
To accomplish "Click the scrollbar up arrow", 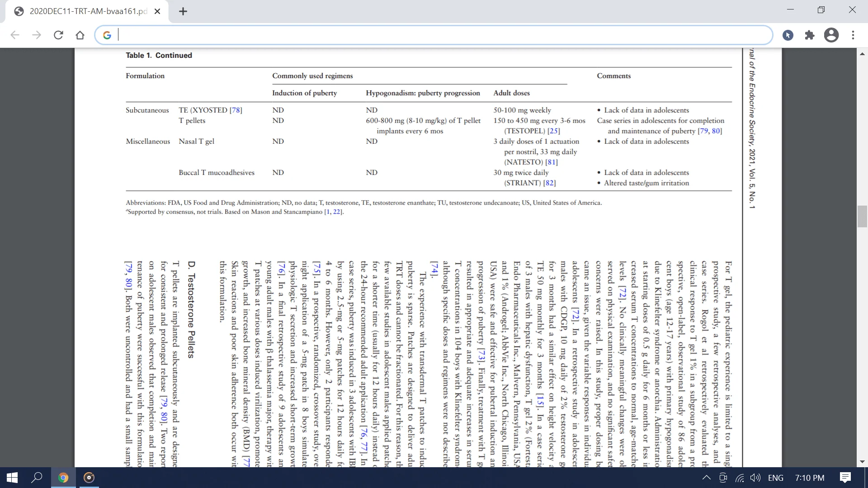I will tap(862, 54).
